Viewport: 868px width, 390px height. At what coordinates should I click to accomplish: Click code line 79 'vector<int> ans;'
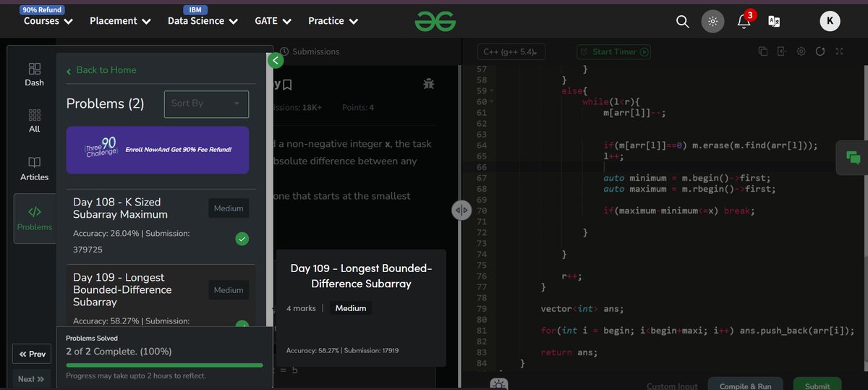582,309
